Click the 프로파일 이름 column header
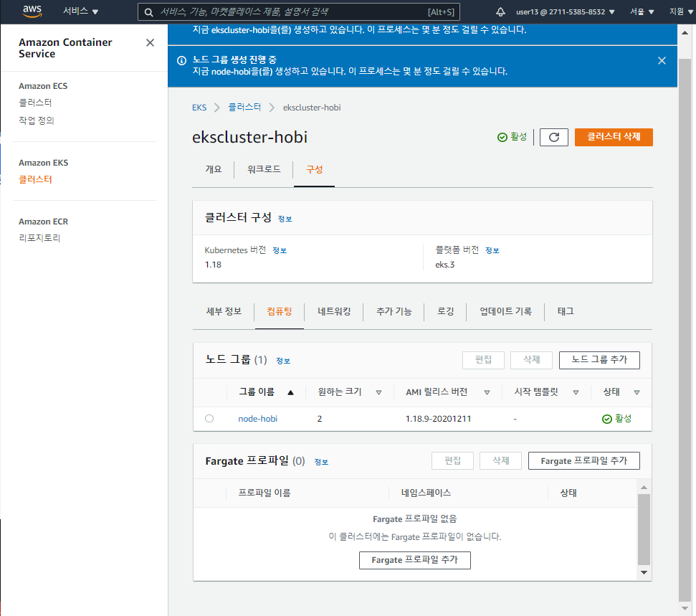The image size is (696, 616). coord(264,493)
